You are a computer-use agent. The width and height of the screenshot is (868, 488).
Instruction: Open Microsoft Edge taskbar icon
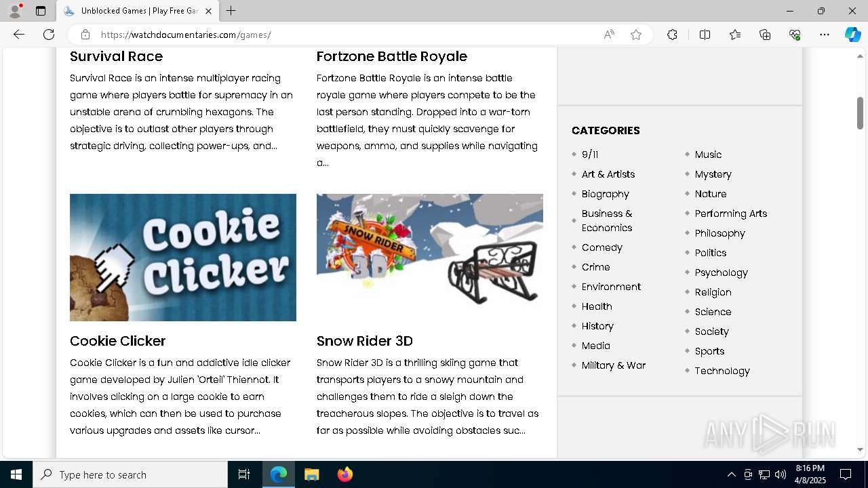(x=279, y=474)
